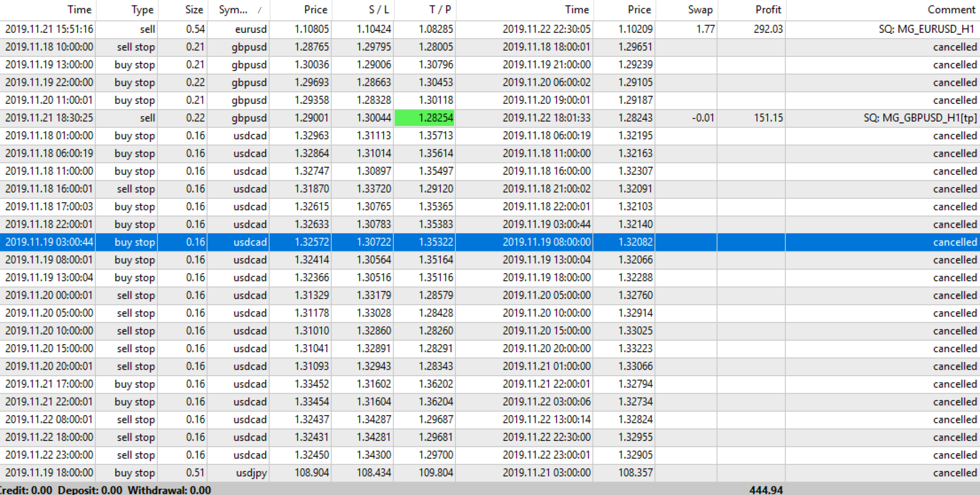The width and height of the screenshot is (980, 495).
Task: Sort by the Type column header
Action: tap(142, 10)
